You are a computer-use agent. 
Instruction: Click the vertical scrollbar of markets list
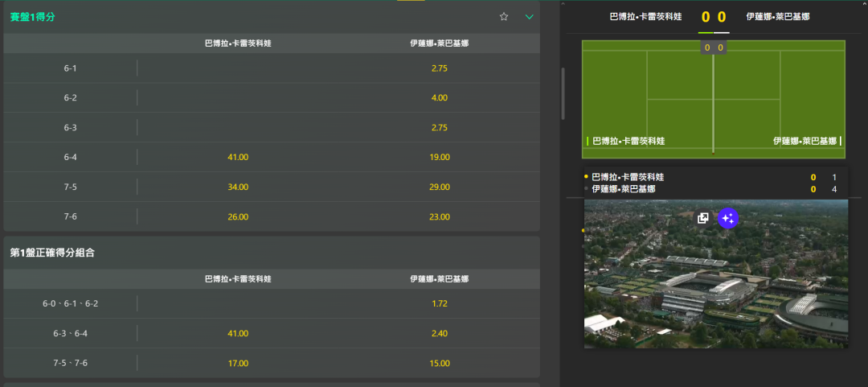563,93
